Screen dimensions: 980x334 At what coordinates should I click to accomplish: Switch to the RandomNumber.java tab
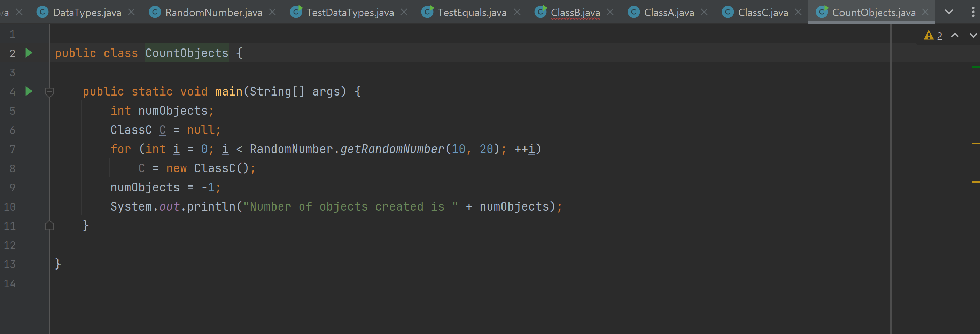[x=213, y=12]
